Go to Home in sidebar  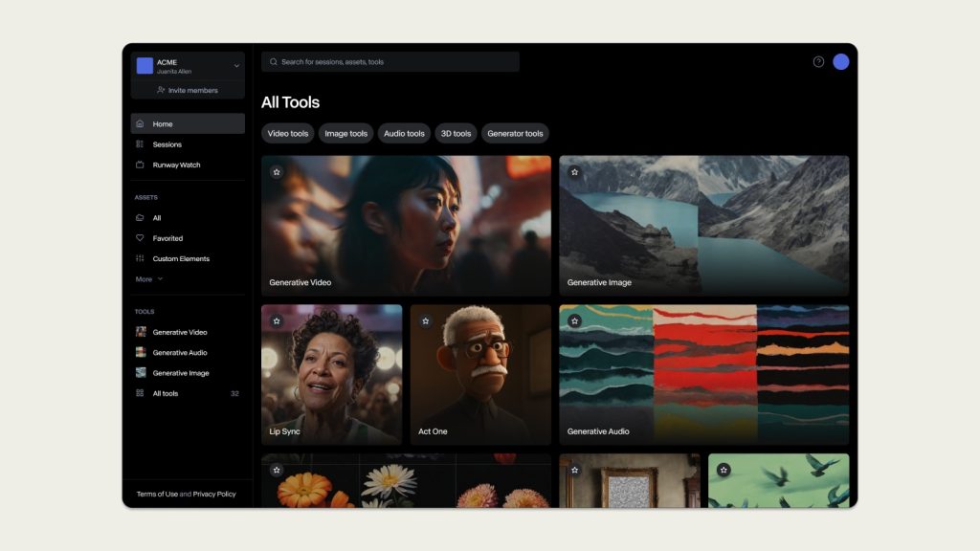pos(188,123)
